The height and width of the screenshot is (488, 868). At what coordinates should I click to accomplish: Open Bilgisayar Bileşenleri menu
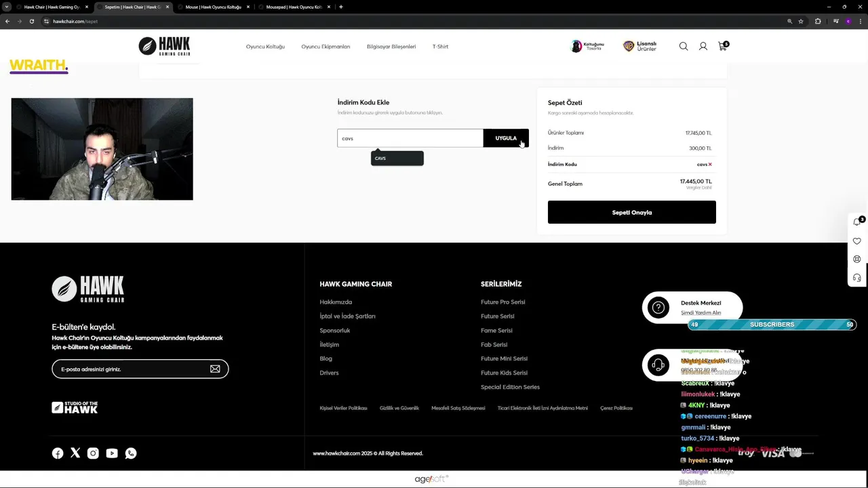pyautogui.click(x=391, y=47)
